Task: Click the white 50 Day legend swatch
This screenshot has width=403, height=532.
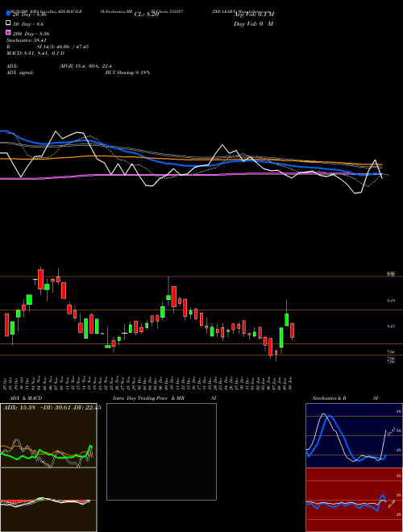Action: pyautogui.click(x=8, y=23)
